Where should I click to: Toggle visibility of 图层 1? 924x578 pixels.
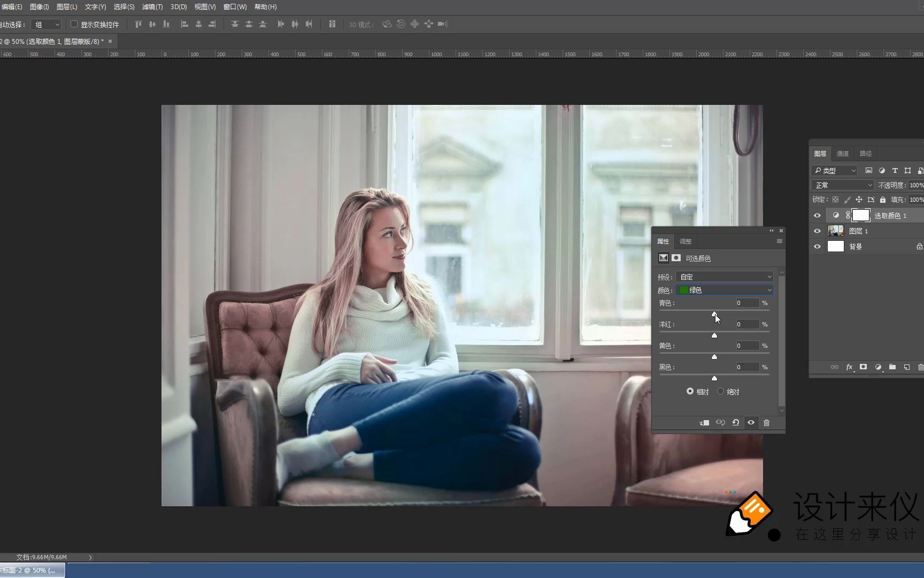[817, 231]
